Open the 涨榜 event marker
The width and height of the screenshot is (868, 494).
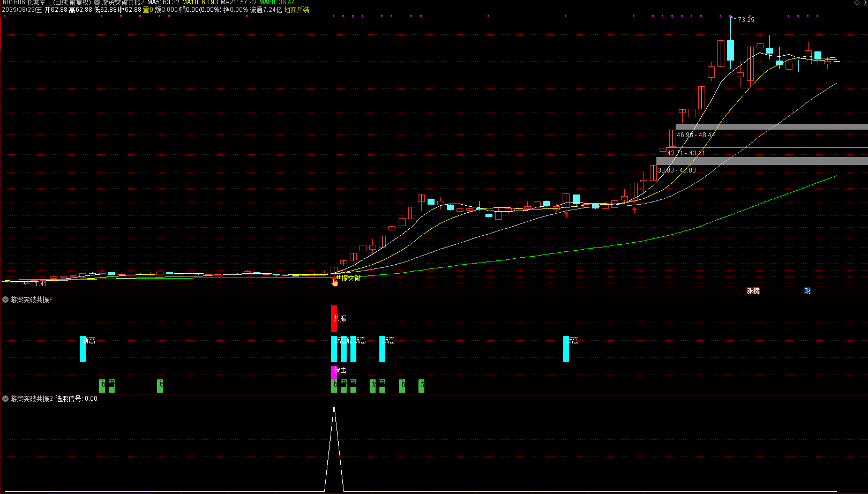click(753, 291)
